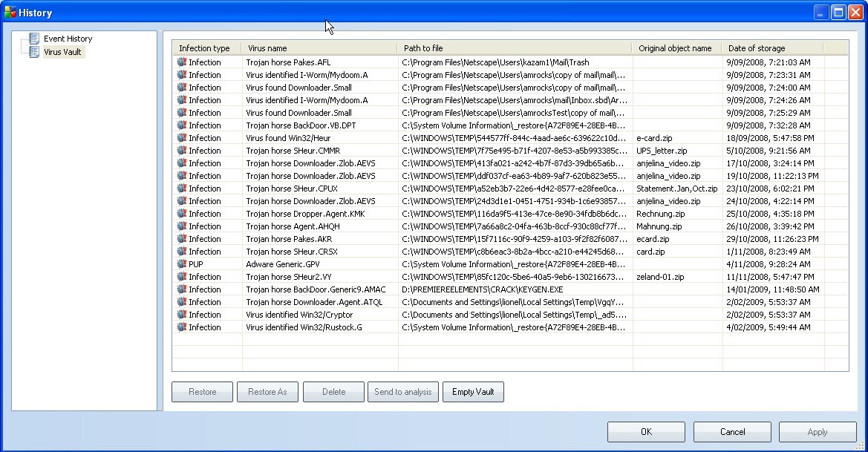Click infection icon for BackDoor.Generic9.AMAC row
Viewport: 868px width, 452px height.
click(181, 289)
